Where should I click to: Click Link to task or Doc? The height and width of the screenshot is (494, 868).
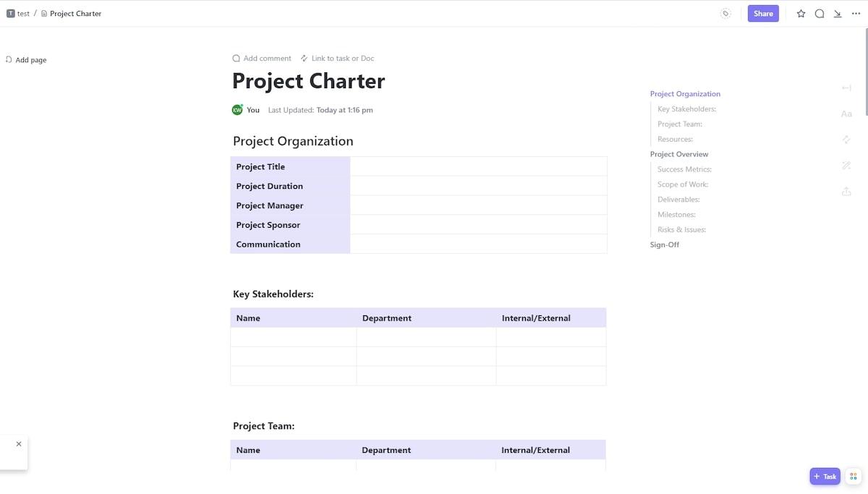[338, 59]
